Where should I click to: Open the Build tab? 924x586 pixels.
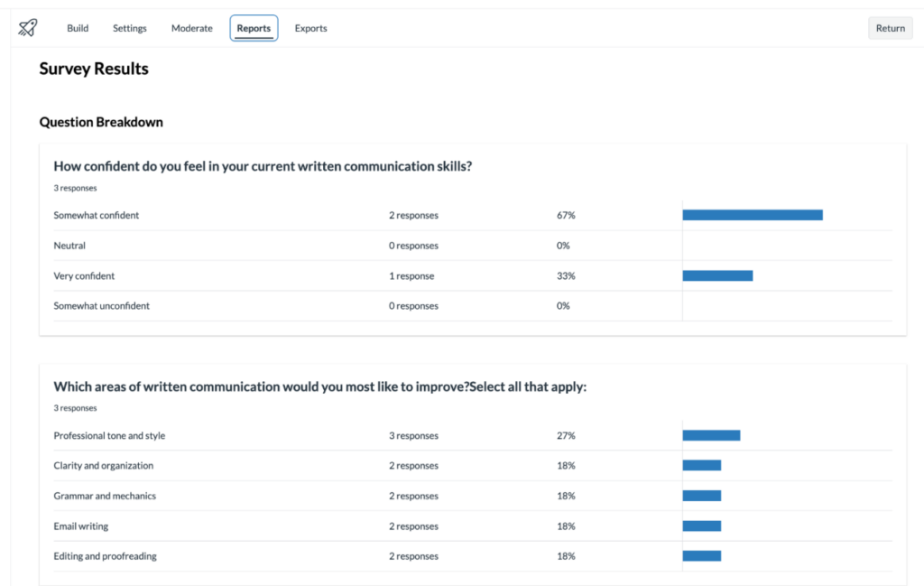78,28
